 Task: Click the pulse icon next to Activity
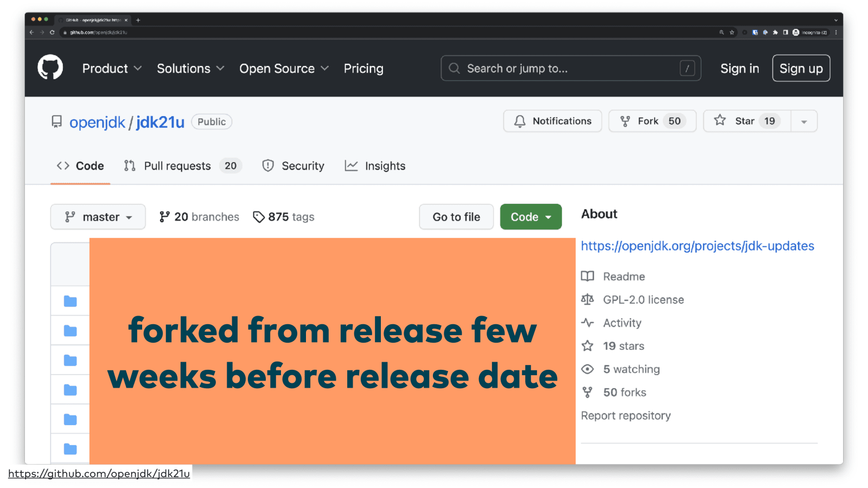click(588, 323)
